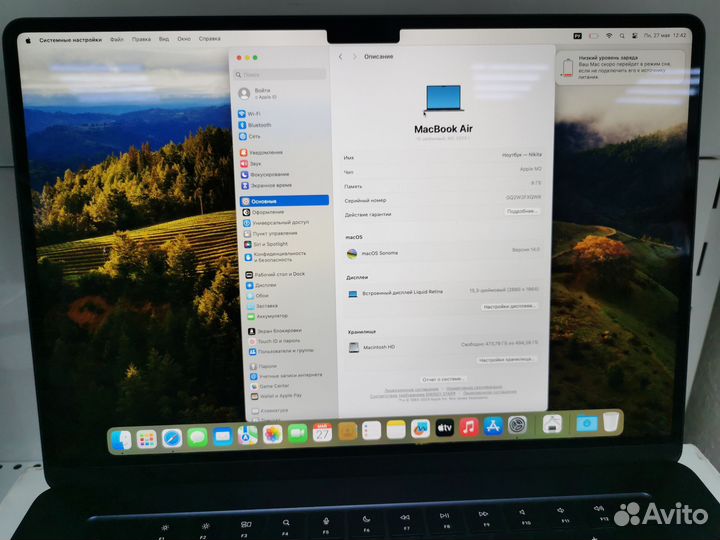Click Spotlight search icon in menu bar

(622, 35)
